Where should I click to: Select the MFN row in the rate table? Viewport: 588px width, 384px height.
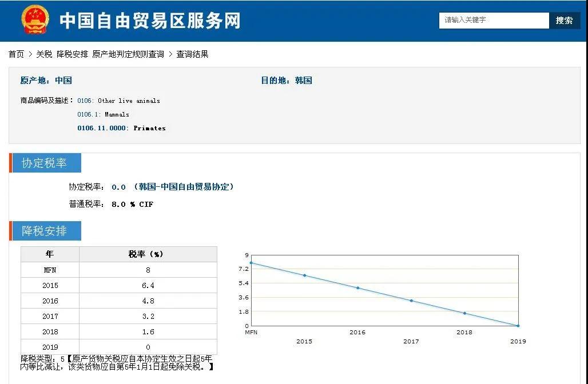click(114, 270)
